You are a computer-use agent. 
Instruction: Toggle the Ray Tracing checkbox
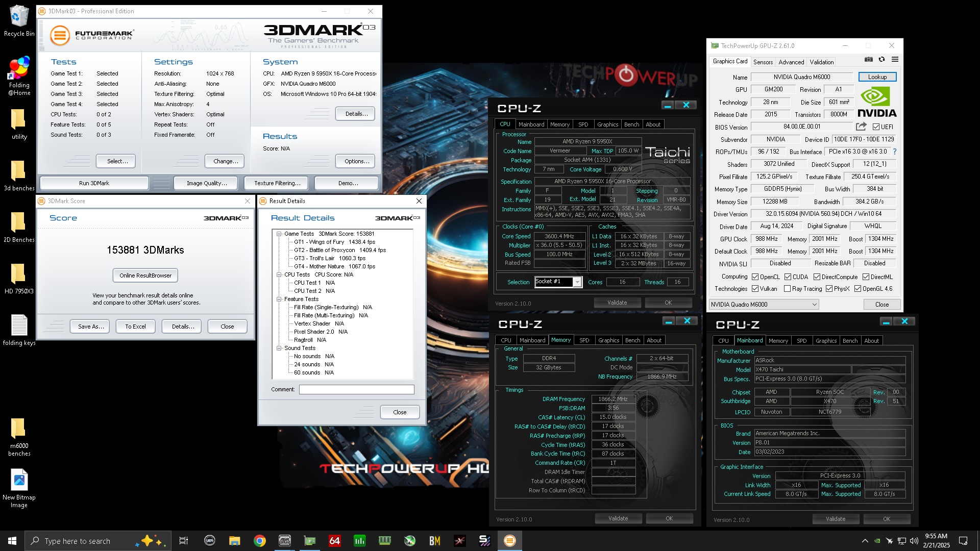click(x=787, y=289)
